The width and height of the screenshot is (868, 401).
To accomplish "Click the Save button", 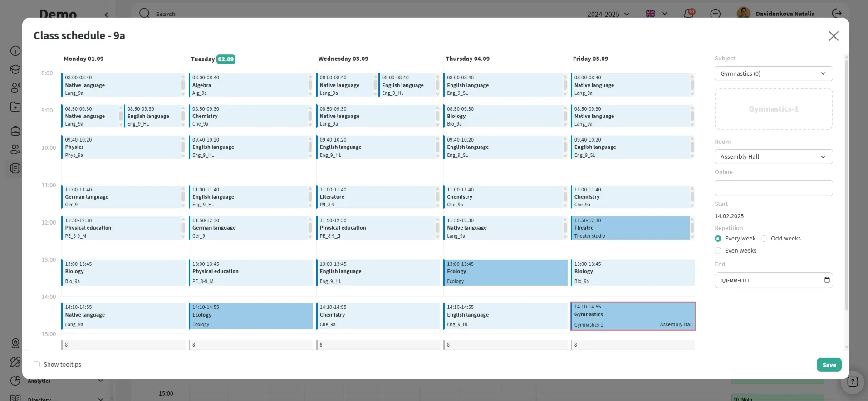I will (x=829, y=365).
